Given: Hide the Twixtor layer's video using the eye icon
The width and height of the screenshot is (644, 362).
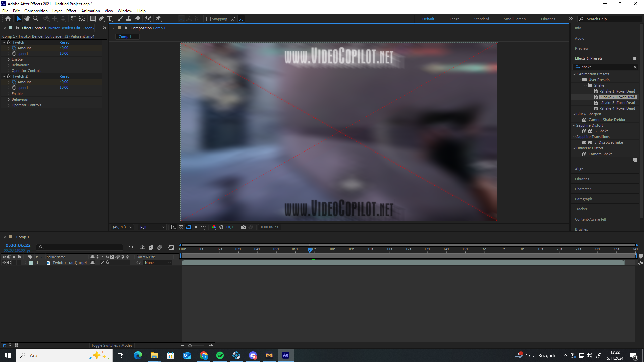Looking at the screenshot, I should pos(4,263).
